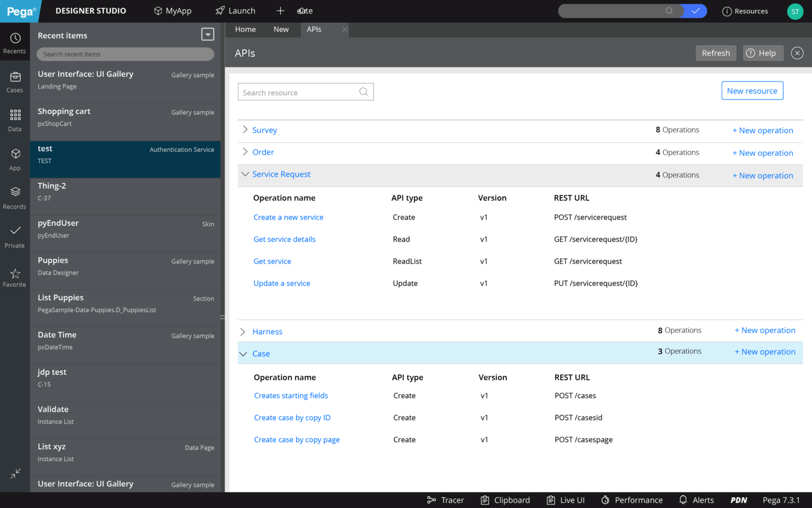
Task: Open the Puppies Data Designer item
Action: coord(125,271)
